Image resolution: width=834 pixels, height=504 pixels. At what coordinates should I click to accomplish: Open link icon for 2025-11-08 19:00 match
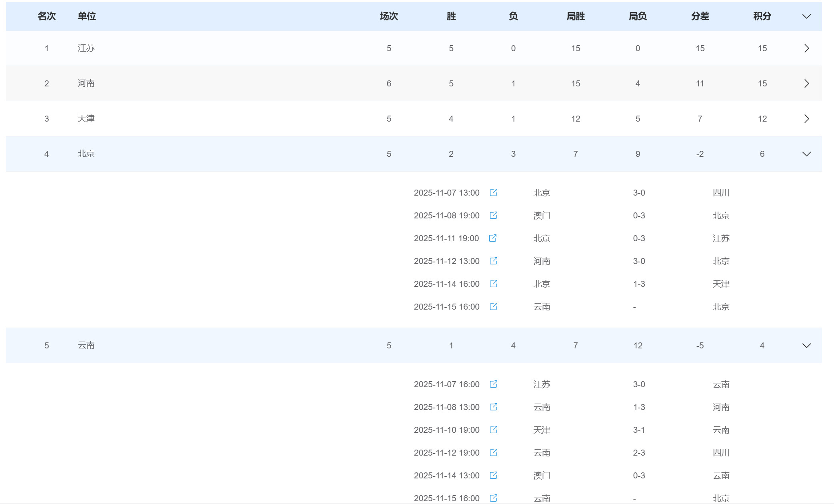pos(494,215)
